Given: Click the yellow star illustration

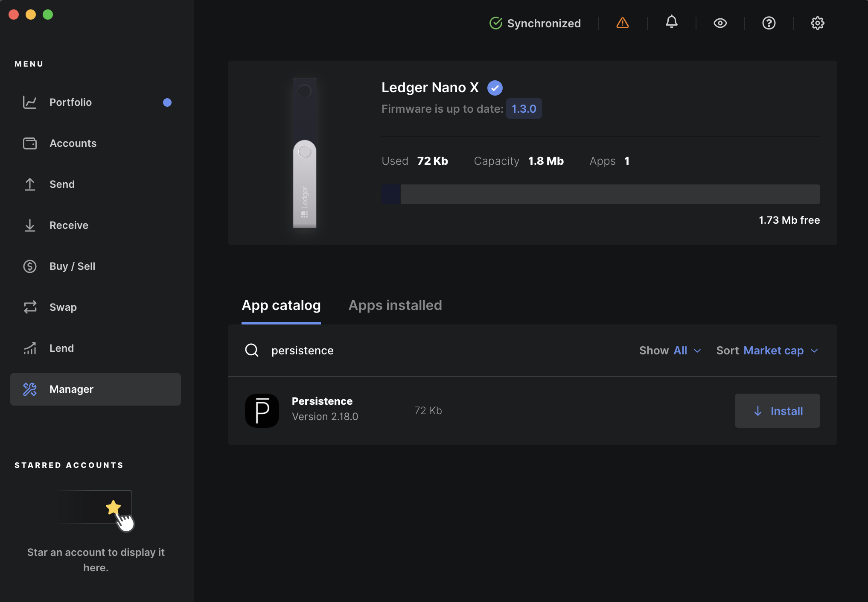Looking at the screenshot, I should pos(114,508).
